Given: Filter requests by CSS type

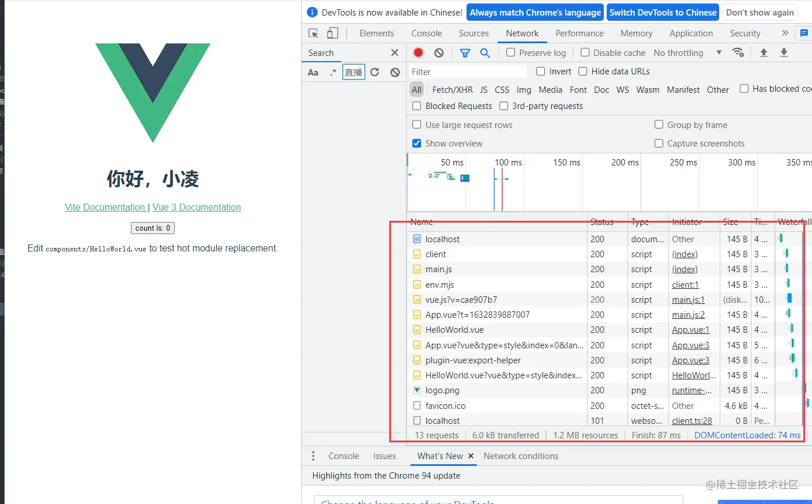Looking at the screenshot, I should coord(502,89).
